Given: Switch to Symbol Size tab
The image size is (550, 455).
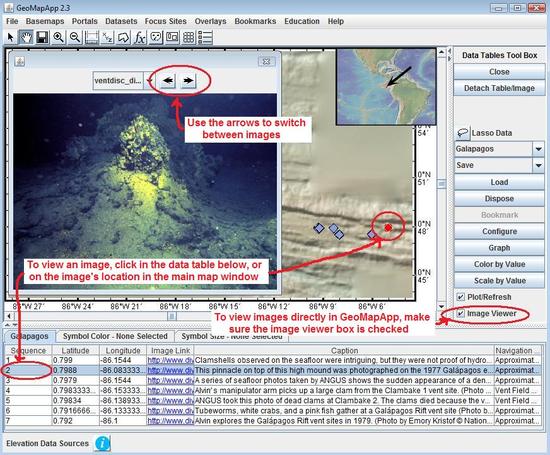Looking at the screenshot, I should coord(232,336).
